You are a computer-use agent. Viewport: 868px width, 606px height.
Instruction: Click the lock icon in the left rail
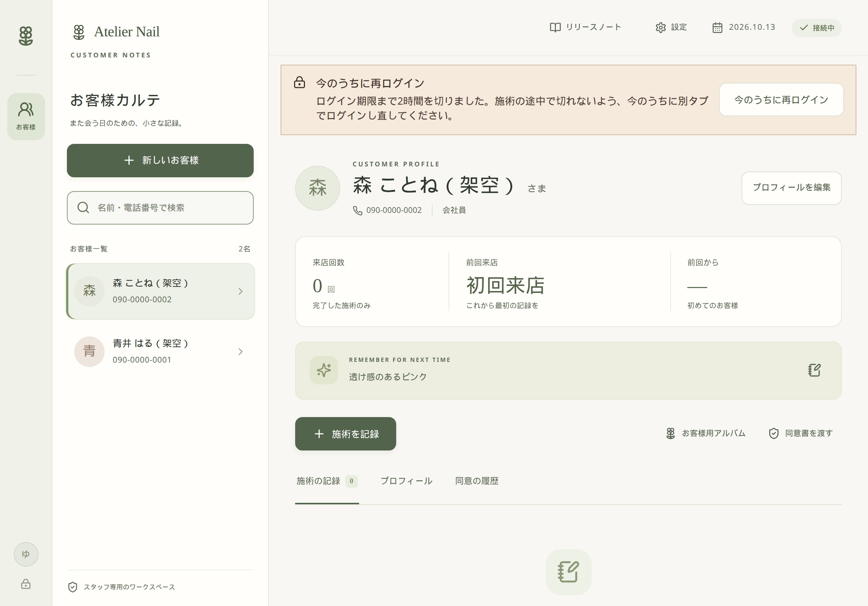pyautogui.click(x=26, y=584)
